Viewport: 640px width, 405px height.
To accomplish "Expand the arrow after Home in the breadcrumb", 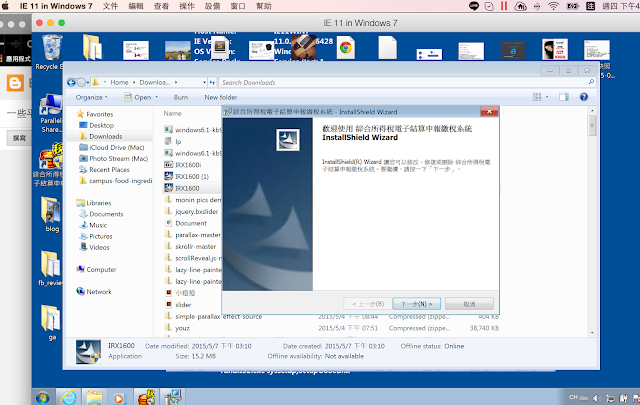I will click(134, 82).
